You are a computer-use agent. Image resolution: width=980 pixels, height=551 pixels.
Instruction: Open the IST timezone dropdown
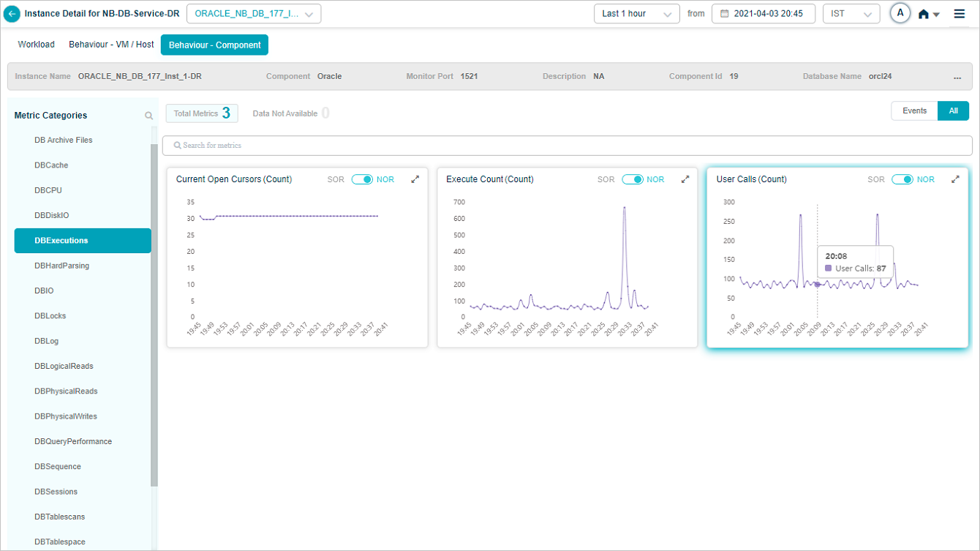point(851,14)
